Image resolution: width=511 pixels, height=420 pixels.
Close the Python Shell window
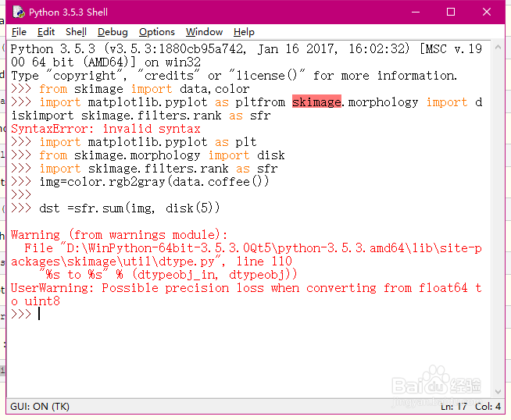487,12
